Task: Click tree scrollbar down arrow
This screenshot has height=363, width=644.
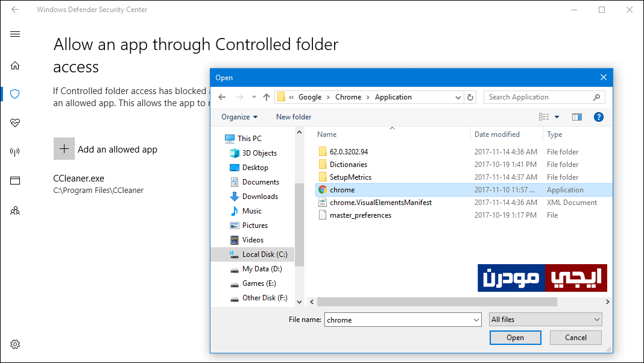Action: [300, 302]
